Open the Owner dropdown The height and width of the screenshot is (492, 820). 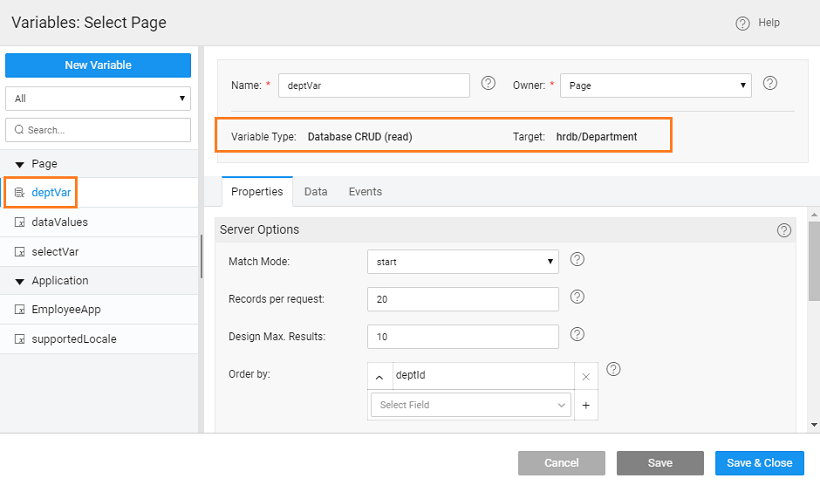(x=655, y=86)
